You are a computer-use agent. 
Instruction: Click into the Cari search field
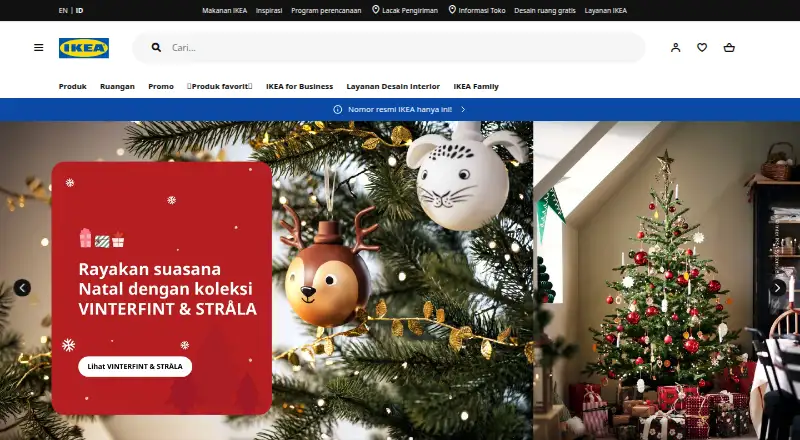click(389, 47)
